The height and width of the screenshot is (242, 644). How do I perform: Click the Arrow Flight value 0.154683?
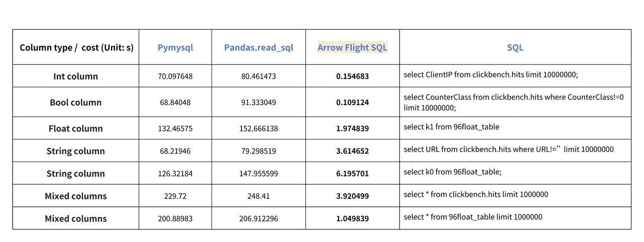[352, 76]
